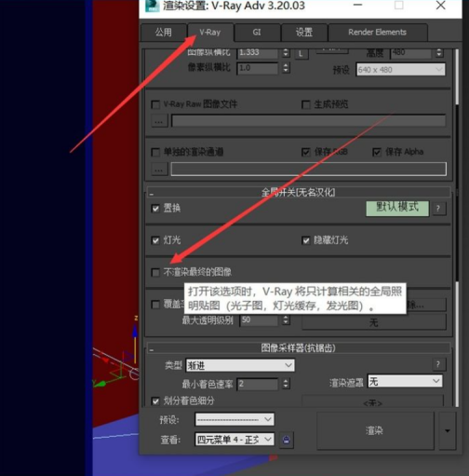469x476 pixels.
Task: Click the 默认模式 button
Action: [x=397, y=208]
